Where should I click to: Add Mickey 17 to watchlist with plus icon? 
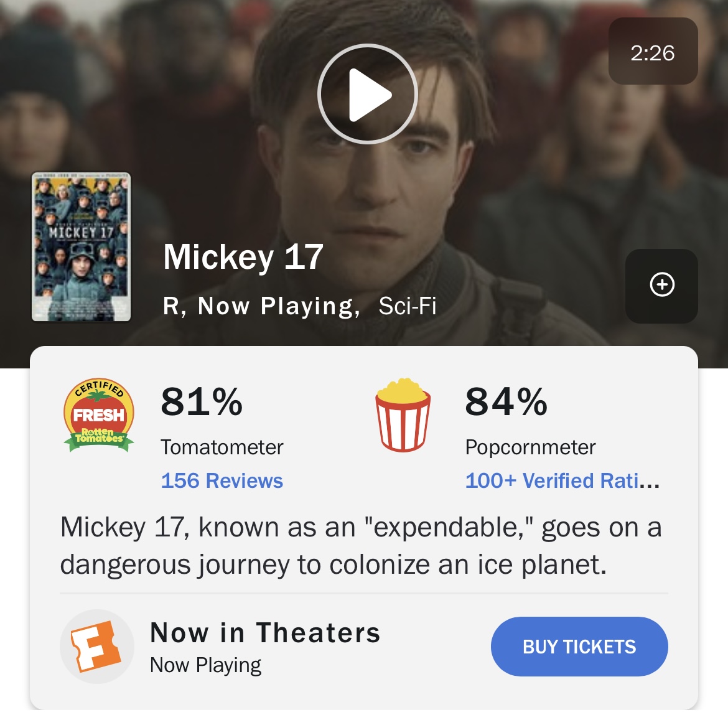click(x=661, y=286)
